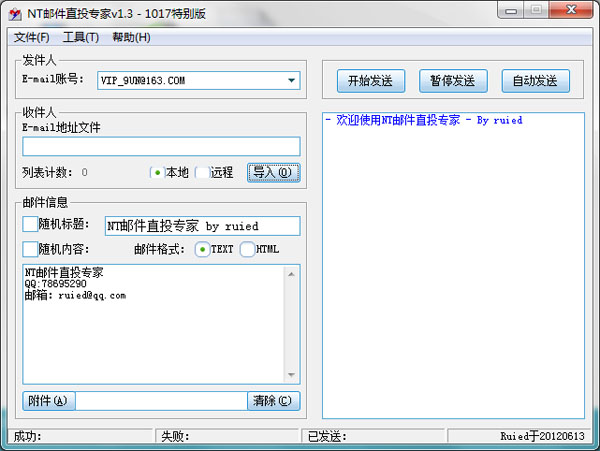
Task: Click the 导入(O) import button
Action: tap(273, 173)
